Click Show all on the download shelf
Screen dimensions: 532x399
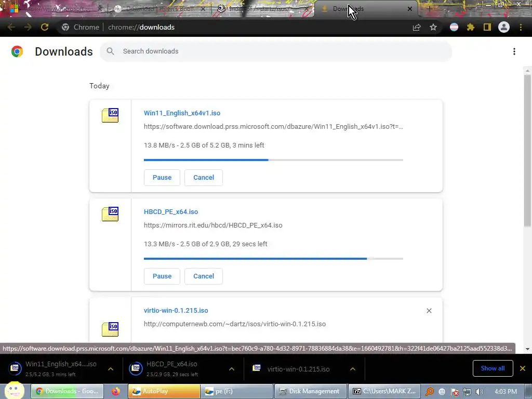point(493,368)
